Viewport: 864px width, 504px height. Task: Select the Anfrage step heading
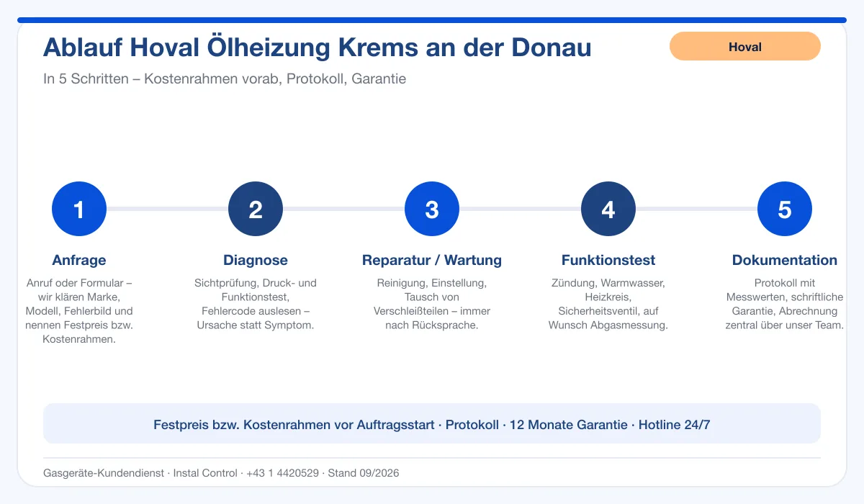[x=79, y=260]
